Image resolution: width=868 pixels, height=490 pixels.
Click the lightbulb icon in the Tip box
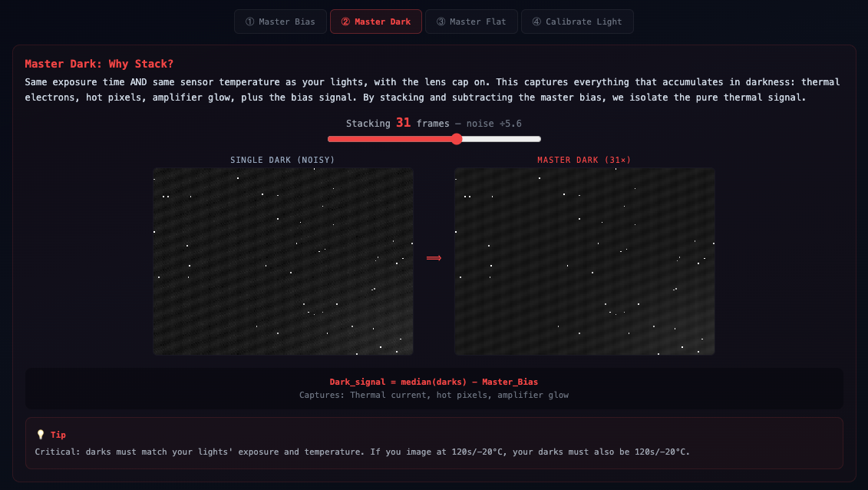tap(40, 434)
